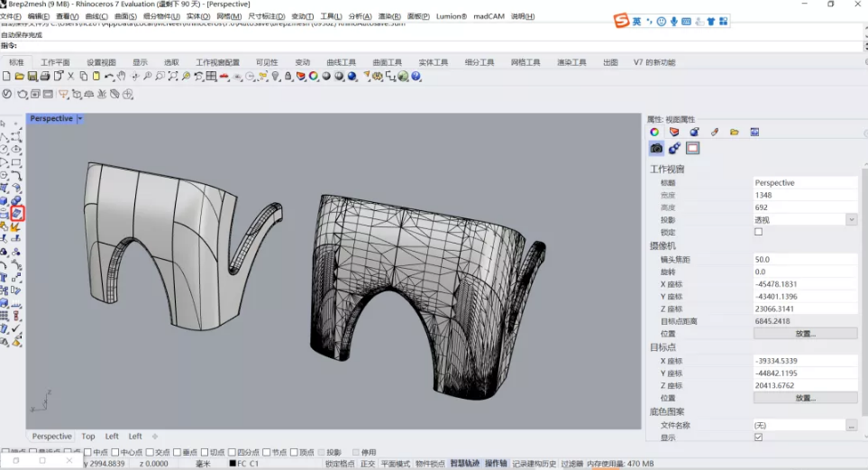Select the Box solid tool in the left sidebar

[x=4, y=200]
